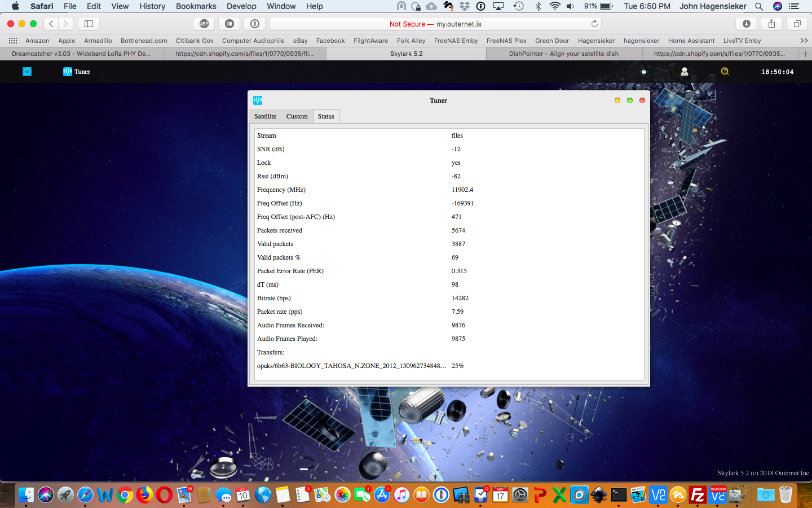Open new tab with plus button
812x508 pixels.
pyautogui.click(x=805, y=54)
